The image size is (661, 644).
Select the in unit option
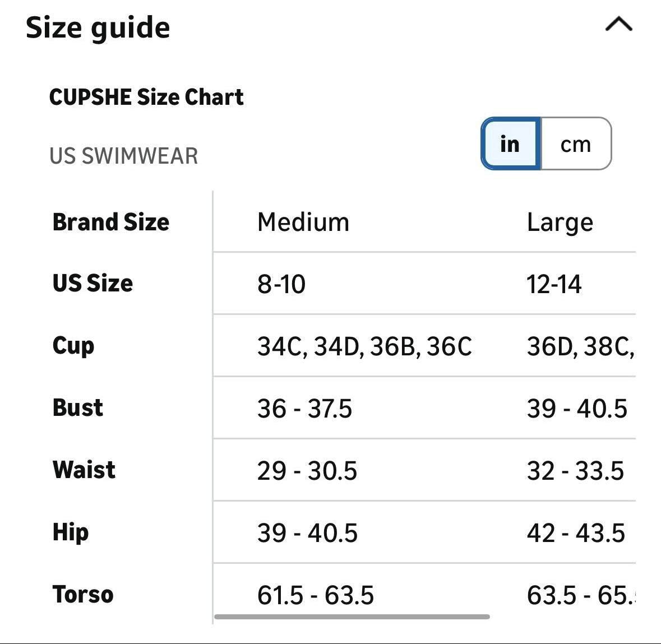pos(510,145)
